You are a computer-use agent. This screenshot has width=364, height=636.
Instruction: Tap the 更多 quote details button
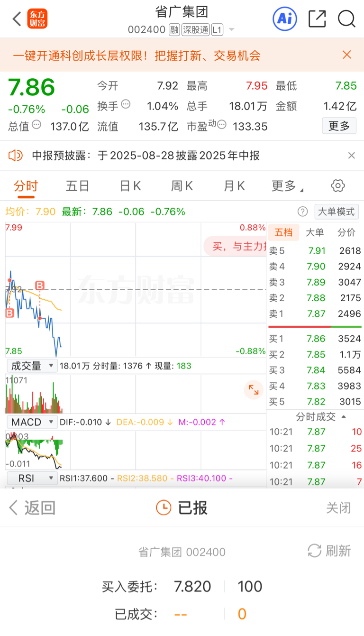339,126
